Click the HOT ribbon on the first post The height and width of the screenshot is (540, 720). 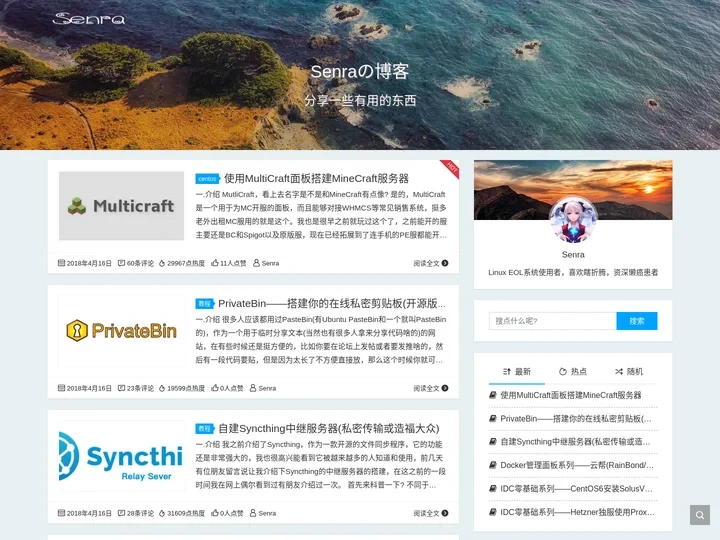pyautogui.click(x=451, y=168)
